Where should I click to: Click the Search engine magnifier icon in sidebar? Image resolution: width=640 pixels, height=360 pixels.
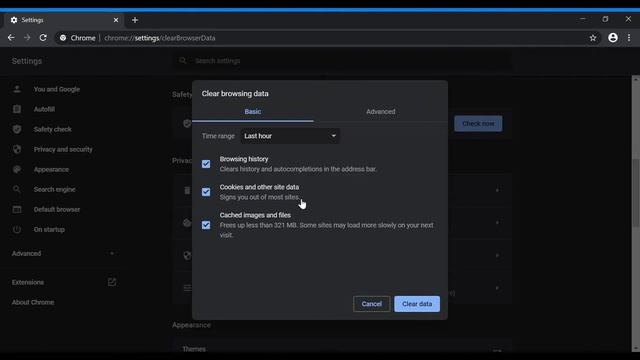click(17, 189)
